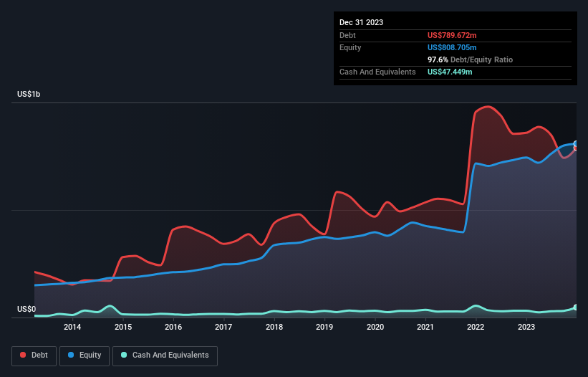Click the 2021 x-axis label

coord(425,327)
